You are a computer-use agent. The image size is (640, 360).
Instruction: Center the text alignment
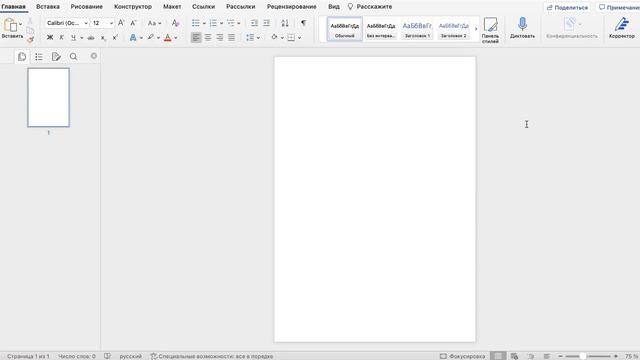point(208,38)
